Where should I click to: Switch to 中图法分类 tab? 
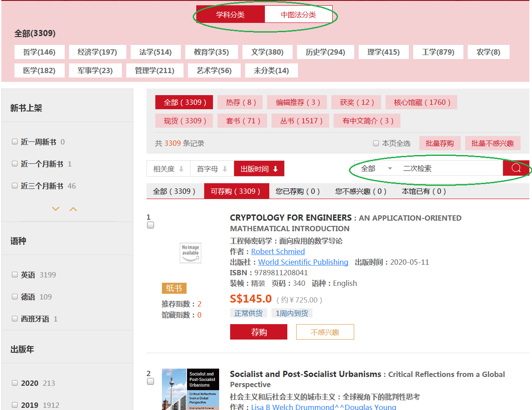[x=298, y=15]
